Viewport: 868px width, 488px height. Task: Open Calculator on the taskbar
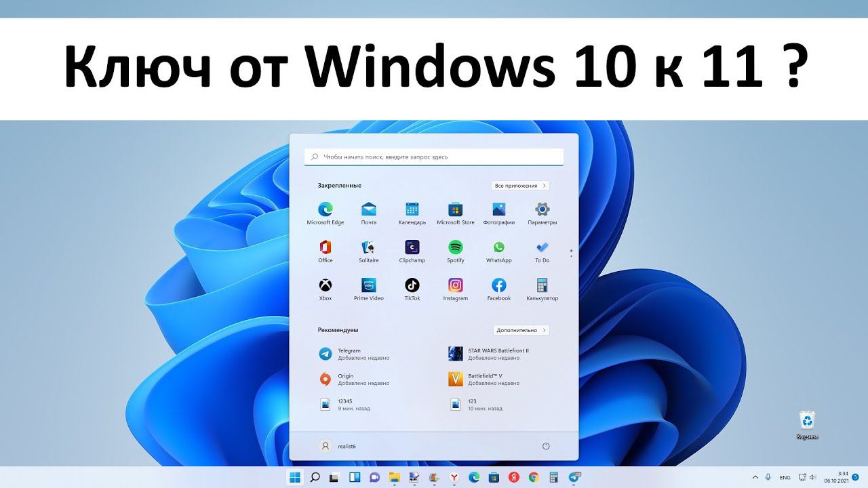pyautogui.click(x=553, y=477)
